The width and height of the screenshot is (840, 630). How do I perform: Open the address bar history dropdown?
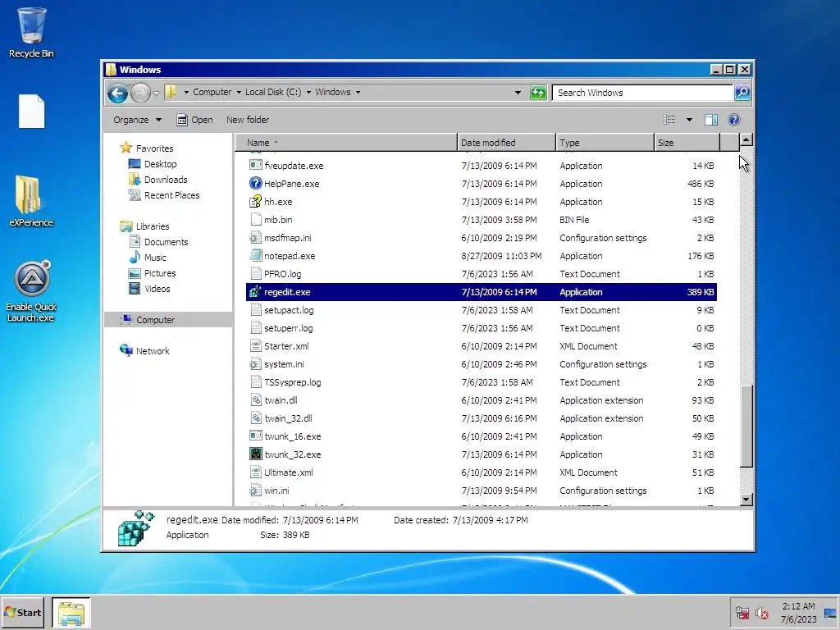pos(518,93)
